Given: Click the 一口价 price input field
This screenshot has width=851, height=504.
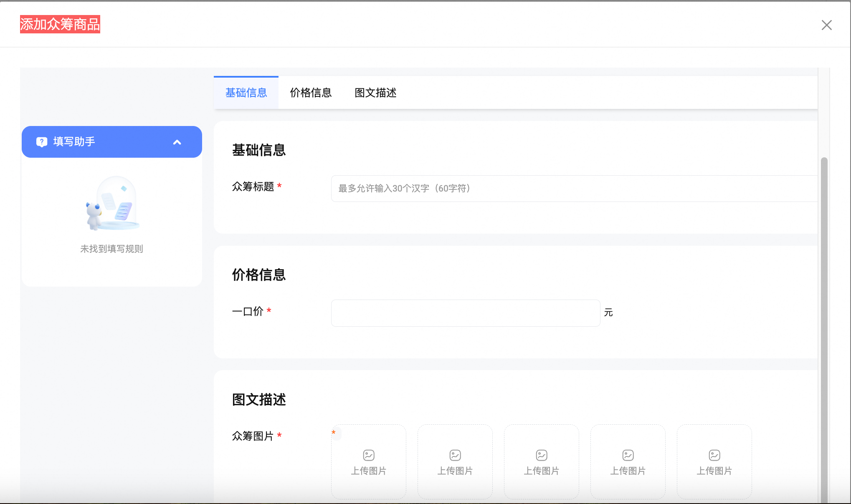Looking at the screenshot, I should (465, 313).
